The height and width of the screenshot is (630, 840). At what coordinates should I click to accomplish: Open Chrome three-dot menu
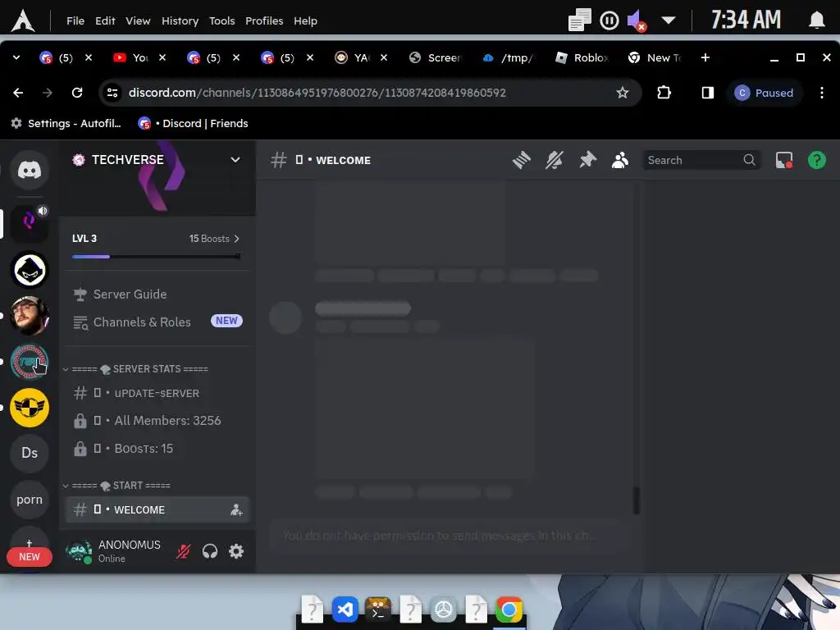(x=822, y=93)
